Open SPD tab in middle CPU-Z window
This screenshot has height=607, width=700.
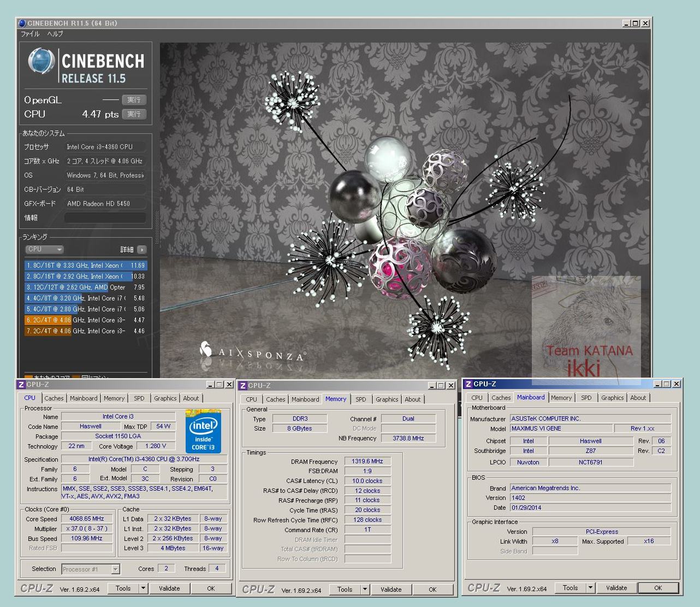coord(361,399)
